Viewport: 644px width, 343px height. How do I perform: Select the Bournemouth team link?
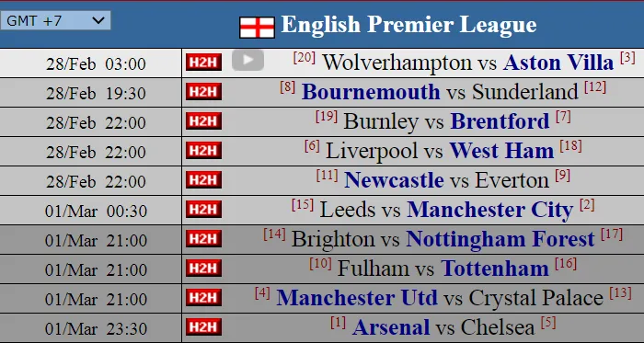[371, 91]
